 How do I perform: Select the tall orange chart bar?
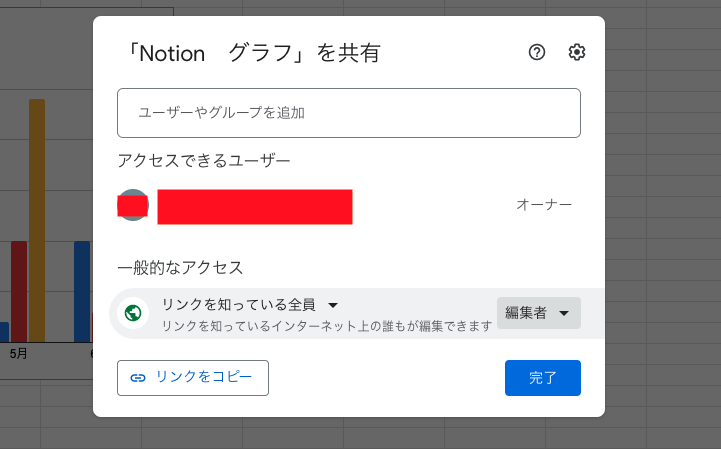tap(37, 220)
